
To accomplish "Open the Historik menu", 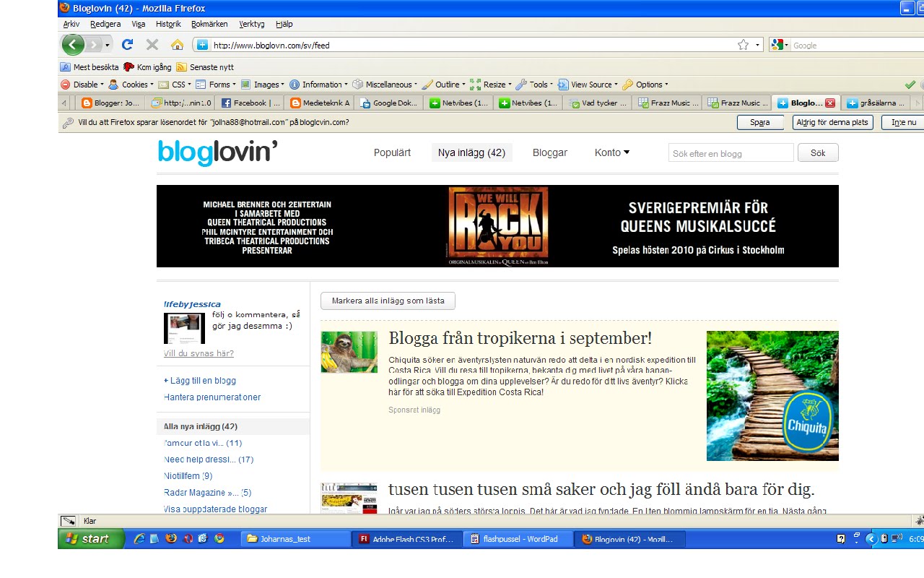I will [168, 24].
